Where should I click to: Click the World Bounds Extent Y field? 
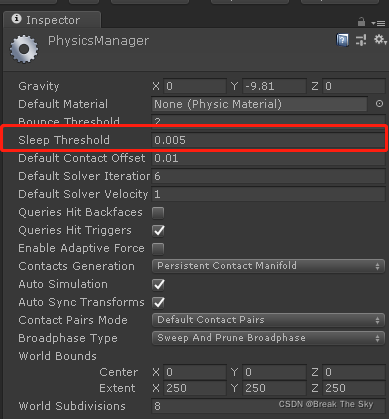pos(274,388)
